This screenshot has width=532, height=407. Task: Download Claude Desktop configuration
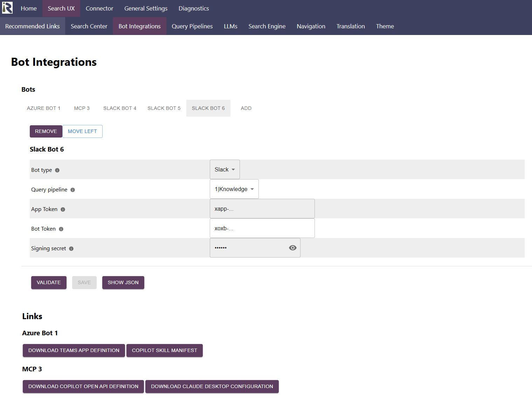(x=212, y=386)
